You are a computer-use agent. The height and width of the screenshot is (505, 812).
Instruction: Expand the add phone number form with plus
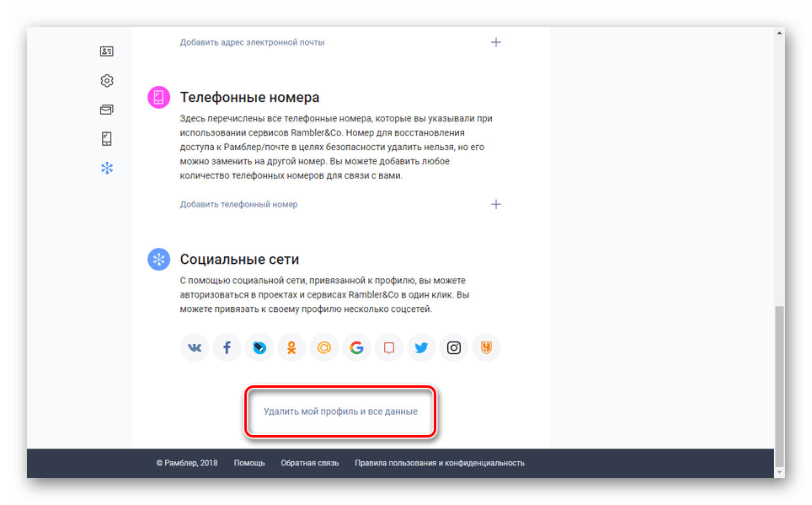point(496,204)
